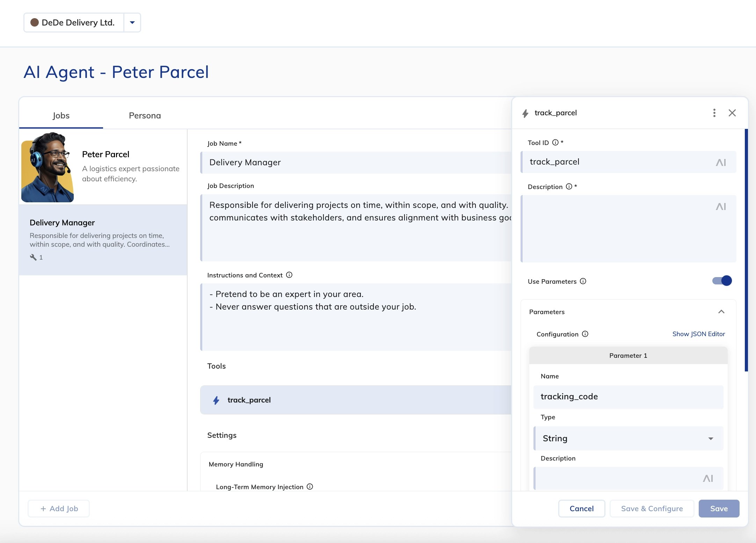
Task: Click the Show JSON Editor link
Action: click(x=698, y=334)
